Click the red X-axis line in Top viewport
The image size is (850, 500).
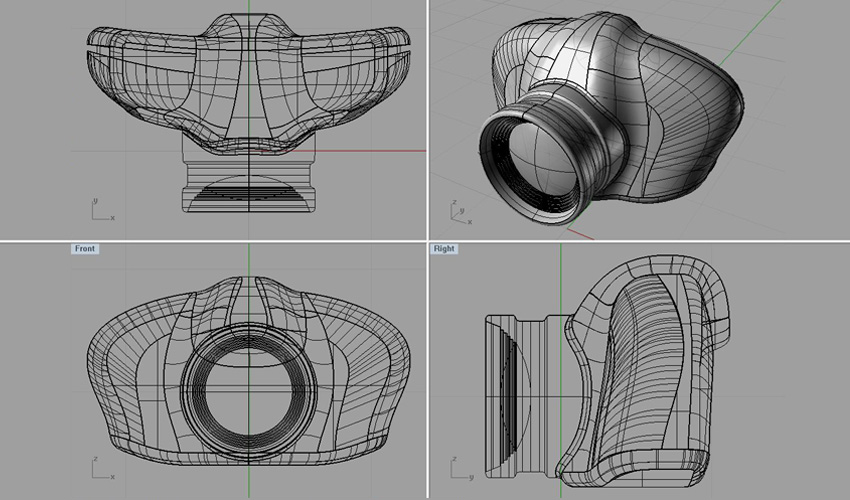point(370,151)
